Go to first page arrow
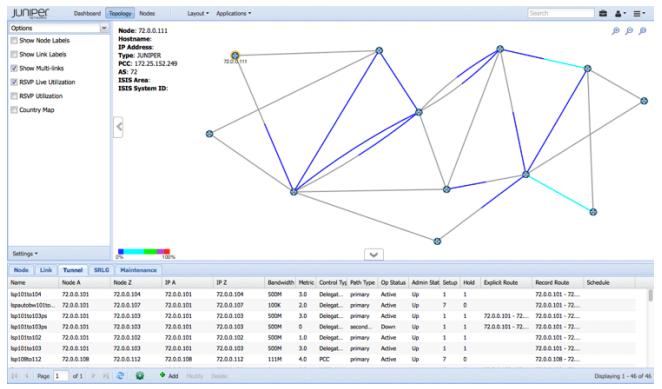This screenshot has height=389, width=662. pyautogui.click(x=14, y=375)
